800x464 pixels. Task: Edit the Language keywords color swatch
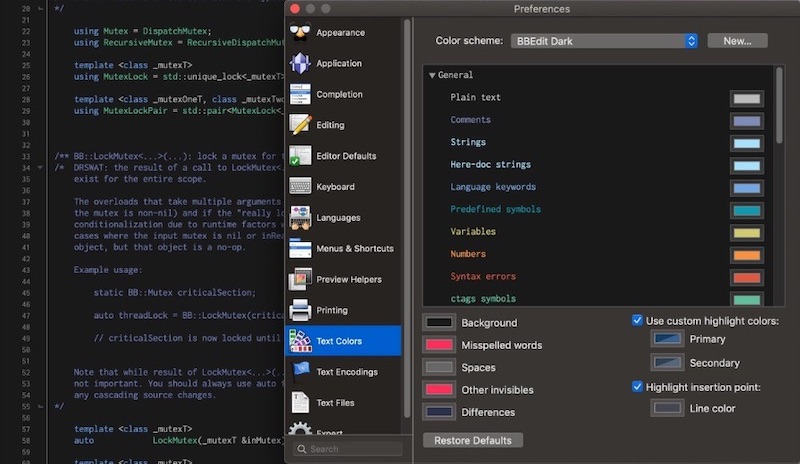[746, 188]
